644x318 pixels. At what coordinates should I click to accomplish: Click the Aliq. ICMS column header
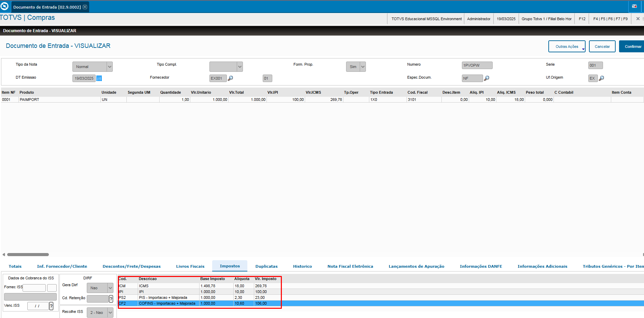click(506, 92)
